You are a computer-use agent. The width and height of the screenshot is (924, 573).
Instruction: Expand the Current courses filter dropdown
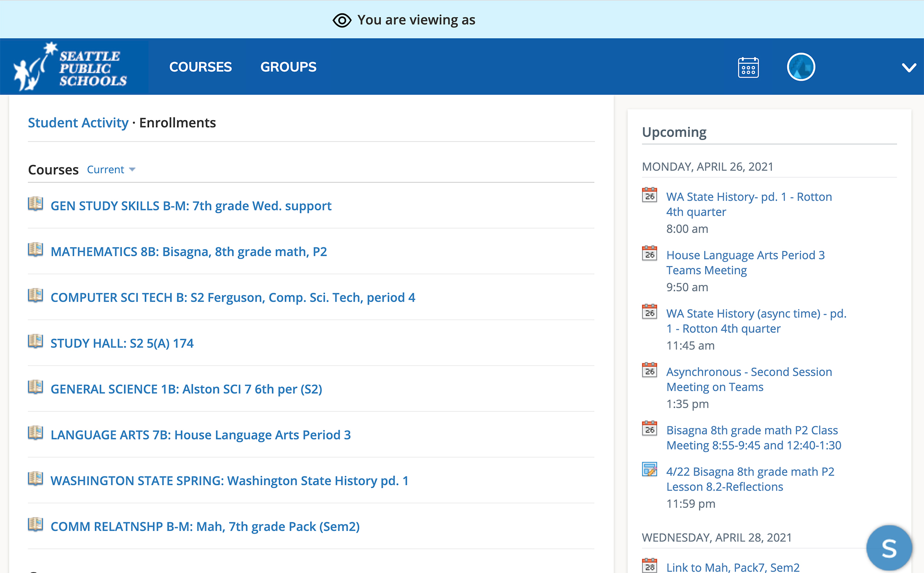click(111, 170)
